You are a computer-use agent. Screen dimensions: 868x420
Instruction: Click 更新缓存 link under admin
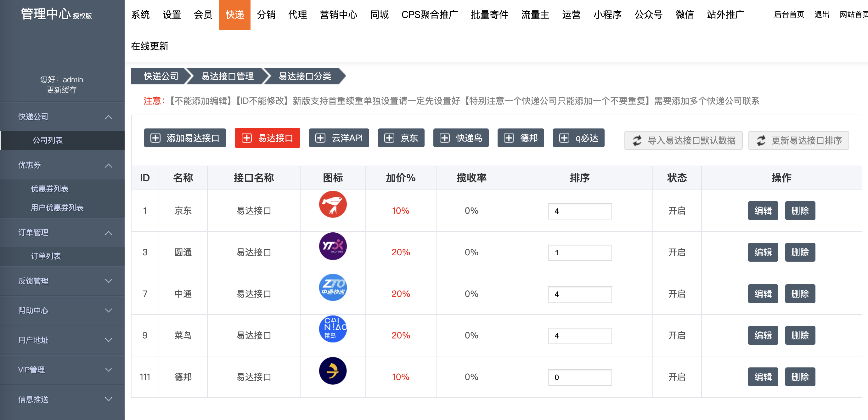pos(62,90)
